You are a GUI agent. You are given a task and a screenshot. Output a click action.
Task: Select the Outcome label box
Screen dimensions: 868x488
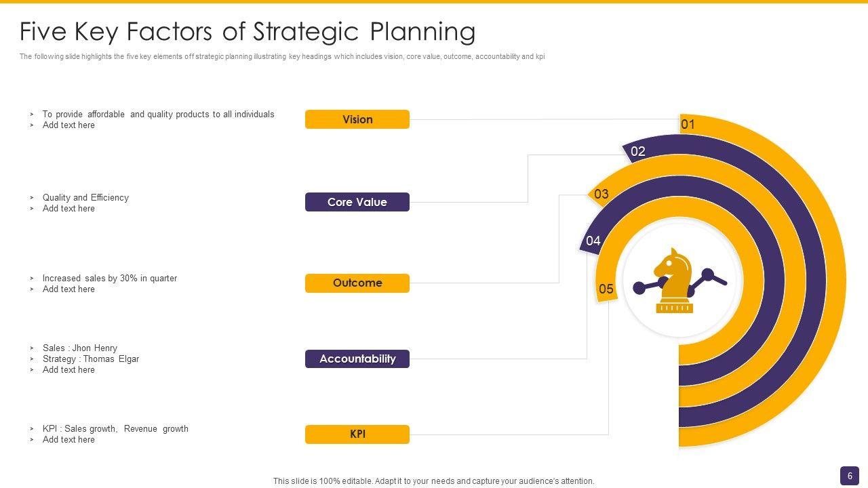coord(357,283)
